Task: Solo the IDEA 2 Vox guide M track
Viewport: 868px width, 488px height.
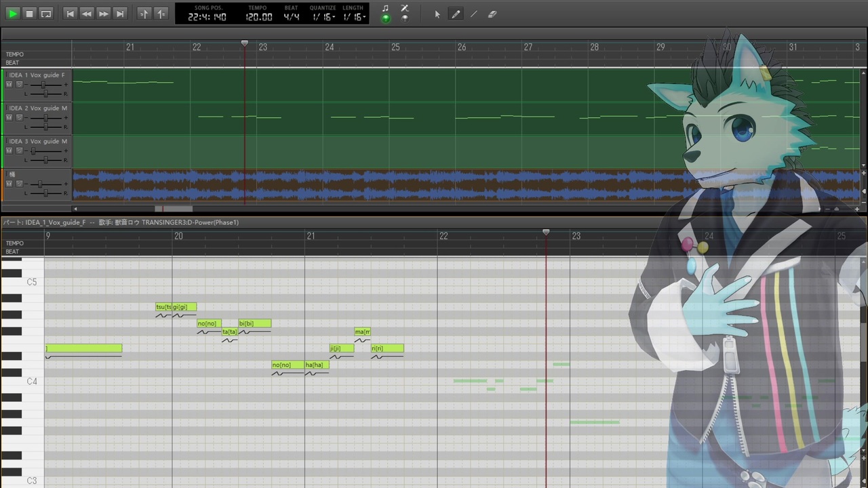Action: tap(19, 118)
